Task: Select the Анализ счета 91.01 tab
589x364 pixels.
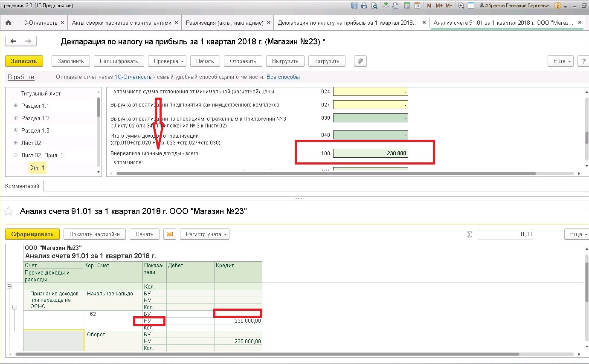Action: (502, 23)
